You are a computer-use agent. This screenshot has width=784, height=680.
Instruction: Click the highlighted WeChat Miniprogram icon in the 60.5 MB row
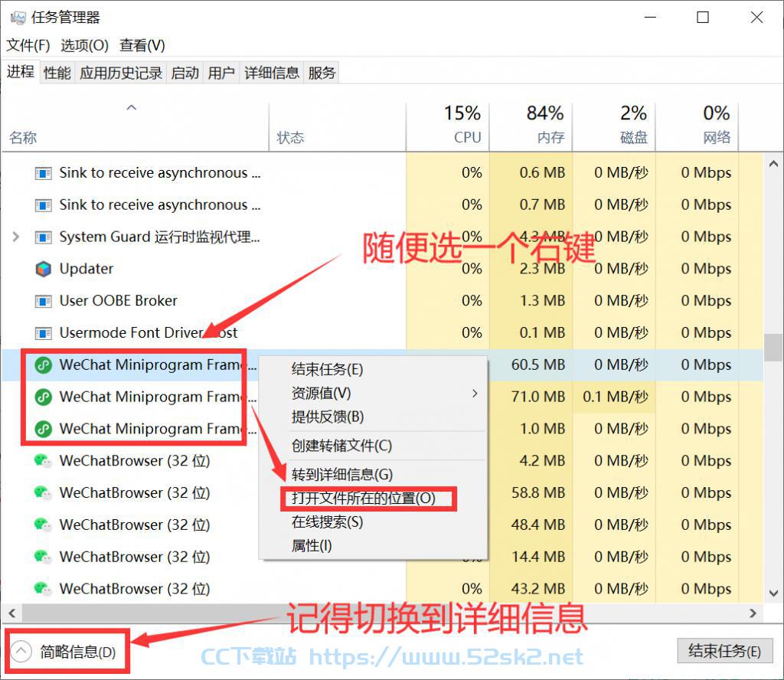(x=44, y=365)
